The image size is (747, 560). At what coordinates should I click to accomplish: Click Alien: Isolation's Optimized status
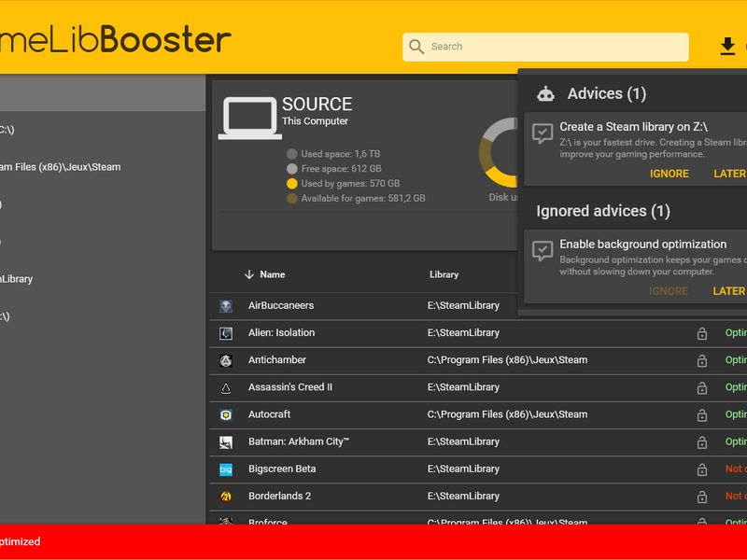click(x=736, y=332)
